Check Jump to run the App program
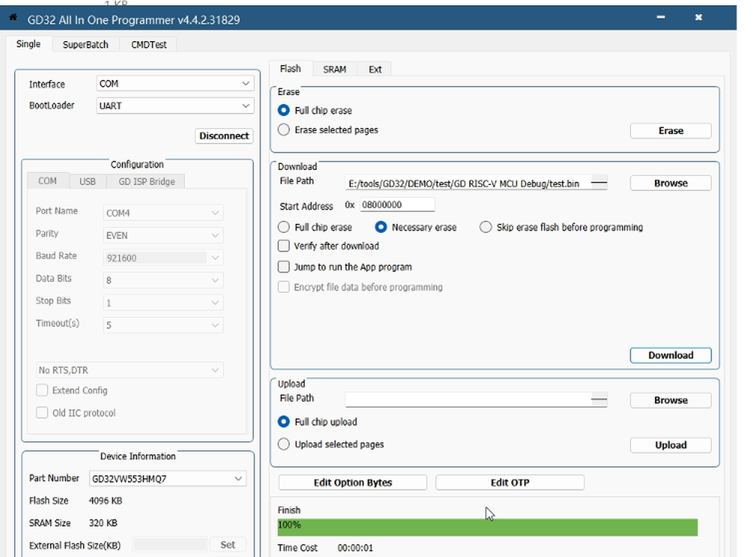 pos(284,267)
